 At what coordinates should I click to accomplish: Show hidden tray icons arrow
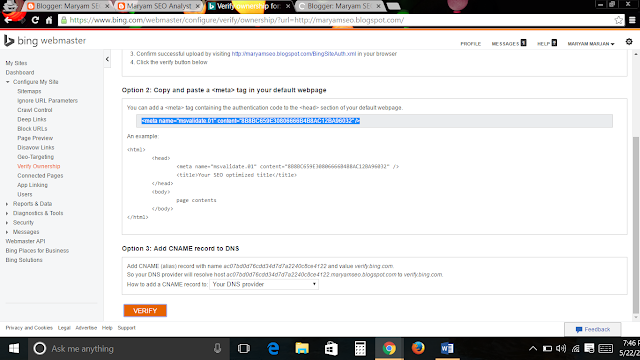coord(533,349)
